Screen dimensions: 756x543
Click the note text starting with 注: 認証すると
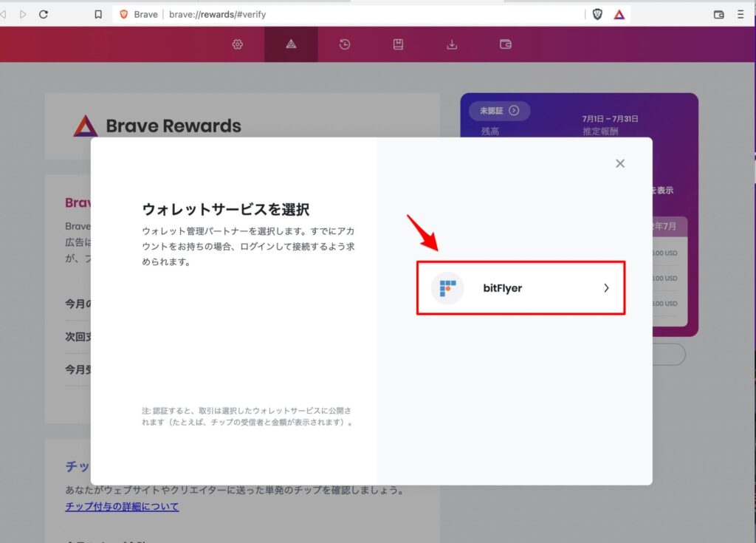[x=247, y=417]
